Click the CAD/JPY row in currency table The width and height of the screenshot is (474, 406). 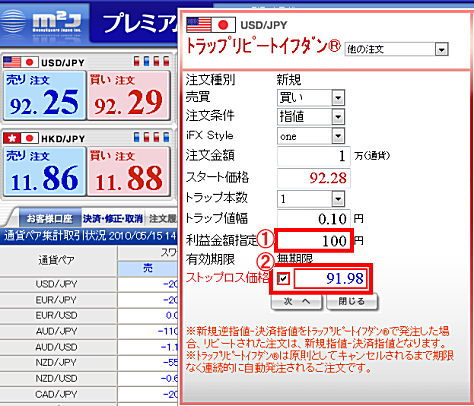(x=89, y=394)
